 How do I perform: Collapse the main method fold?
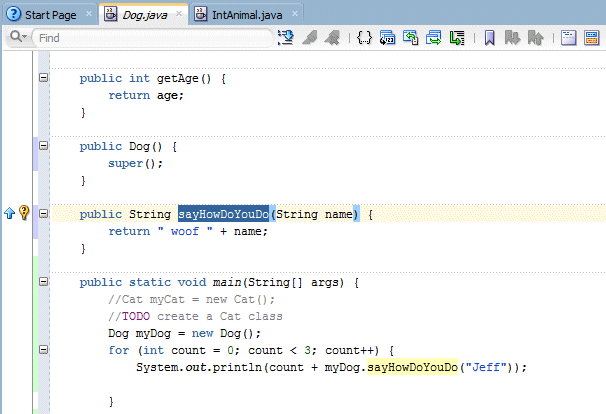(44, 282)
